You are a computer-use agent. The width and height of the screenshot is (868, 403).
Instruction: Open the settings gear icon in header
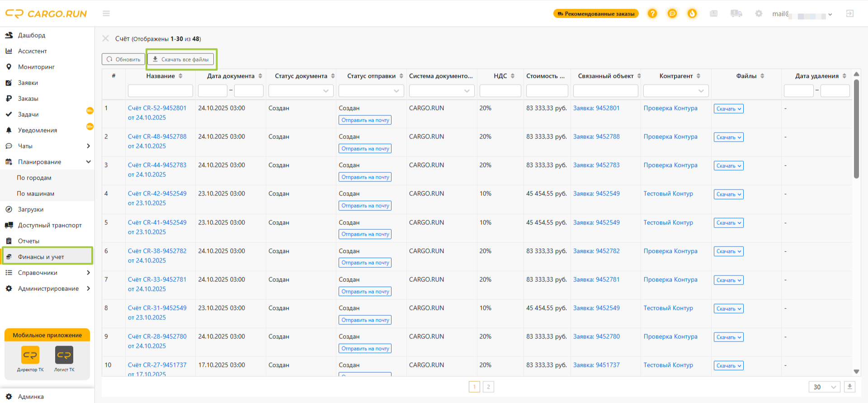[759, 14]
